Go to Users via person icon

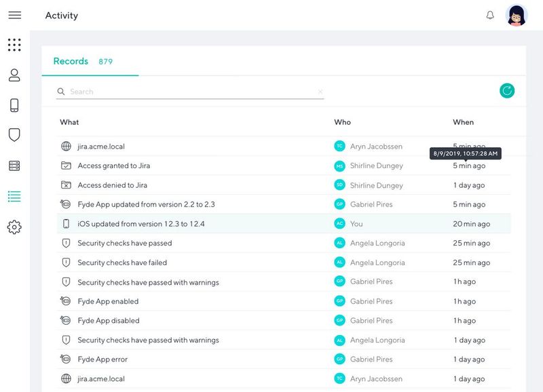coord(14,75)
